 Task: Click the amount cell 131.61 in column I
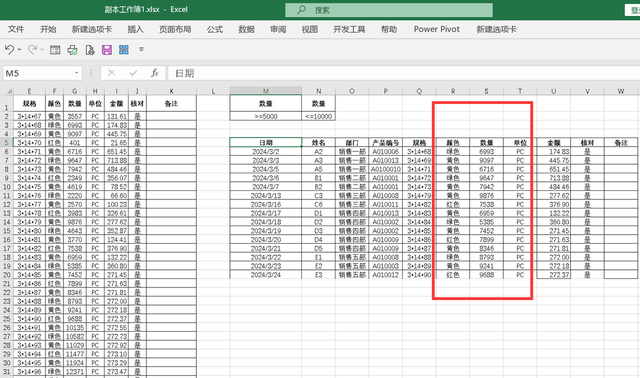[116, 116]
